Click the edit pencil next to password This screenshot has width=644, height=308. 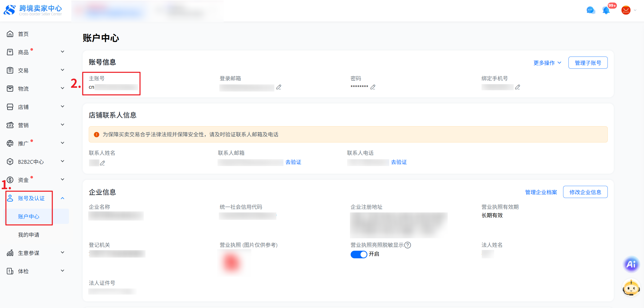[373, 87]
